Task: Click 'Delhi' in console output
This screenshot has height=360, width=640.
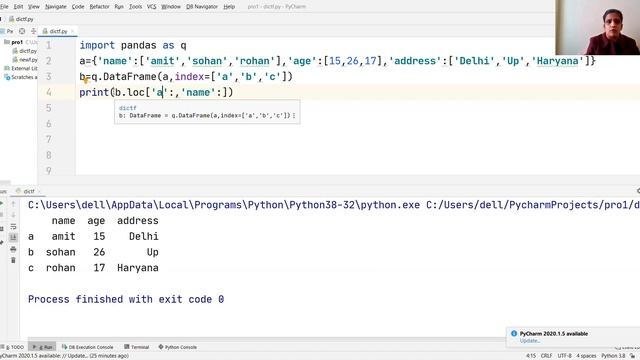Action: [144, 236]
